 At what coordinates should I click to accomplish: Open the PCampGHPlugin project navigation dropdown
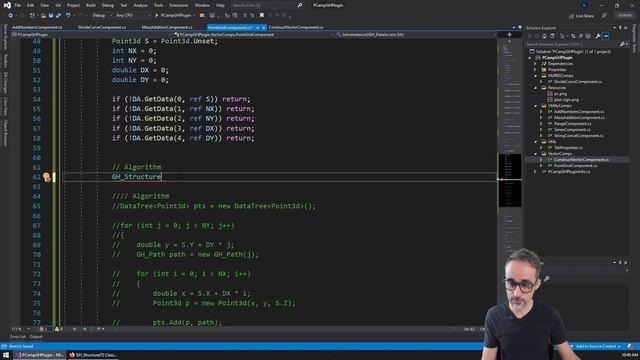click(92, 35)
